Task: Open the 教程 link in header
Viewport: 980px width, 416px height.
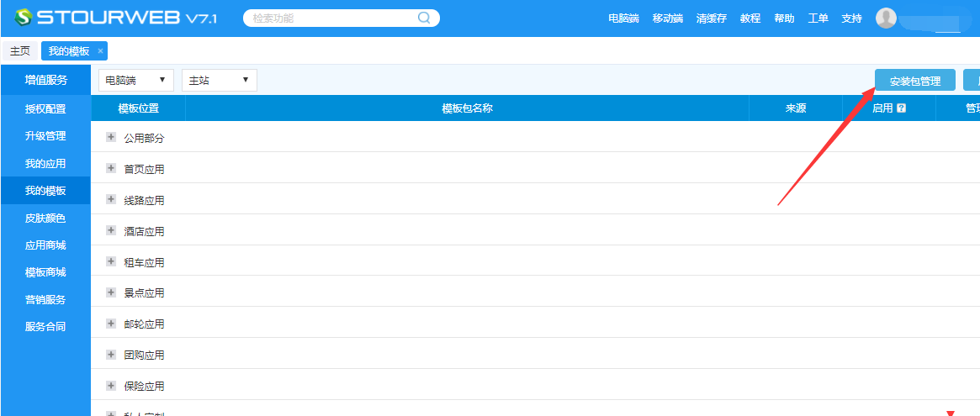Action: point(750,18)
